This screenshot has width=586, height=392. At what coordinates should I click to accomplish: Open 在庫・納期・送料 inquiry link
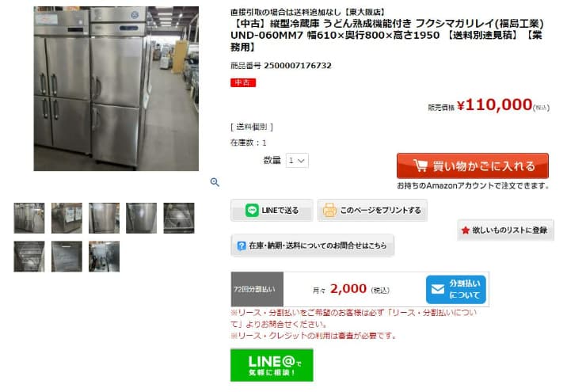(x=313, y=245)
